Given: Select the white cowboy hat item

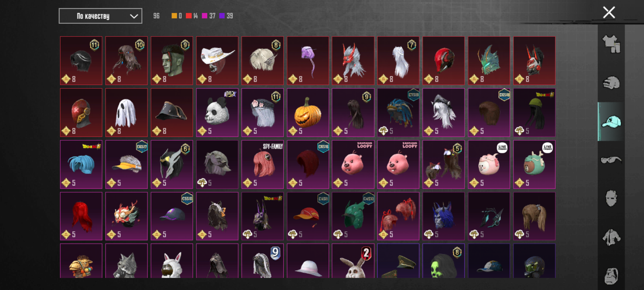Looking at the screenshot, I should tap(217, 61).
